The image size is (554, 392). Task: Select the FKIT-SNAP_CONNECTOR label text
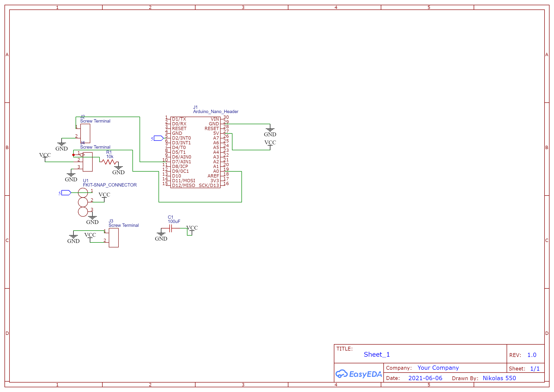pyautogui.click(x=110, y=185)
